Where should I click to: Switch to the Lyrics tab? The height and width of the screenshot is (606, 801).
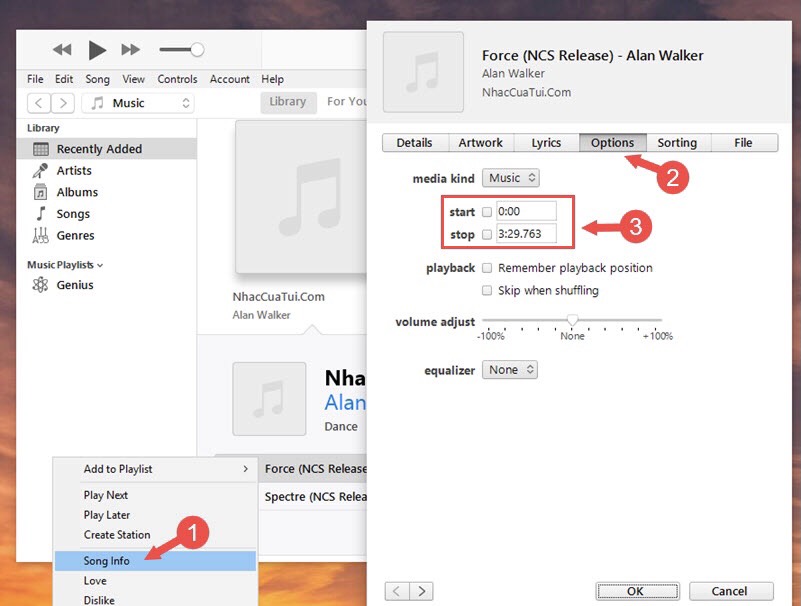[546, 143]
